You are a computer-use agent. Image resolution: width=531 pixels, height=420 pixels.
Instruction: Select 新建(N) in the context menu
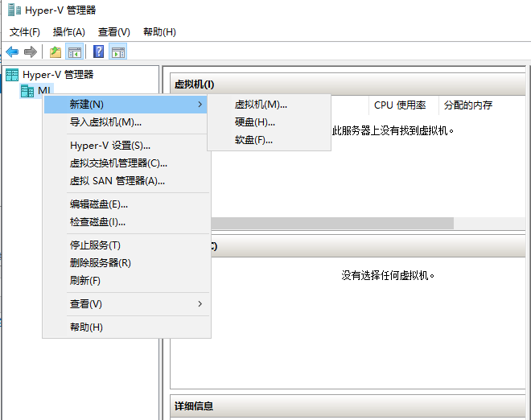point(126,105)
